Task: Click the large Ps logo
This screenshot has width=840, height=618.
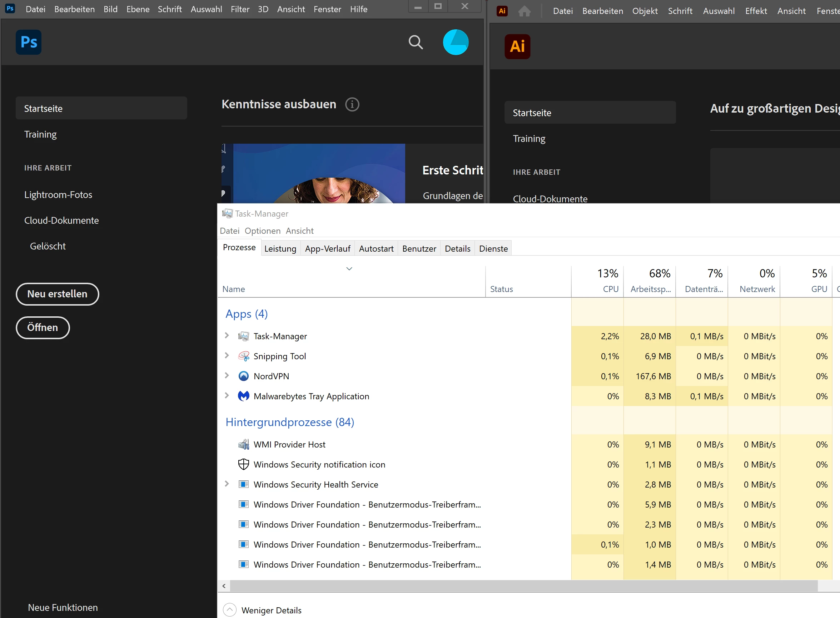Action: [x=29, y=42]
